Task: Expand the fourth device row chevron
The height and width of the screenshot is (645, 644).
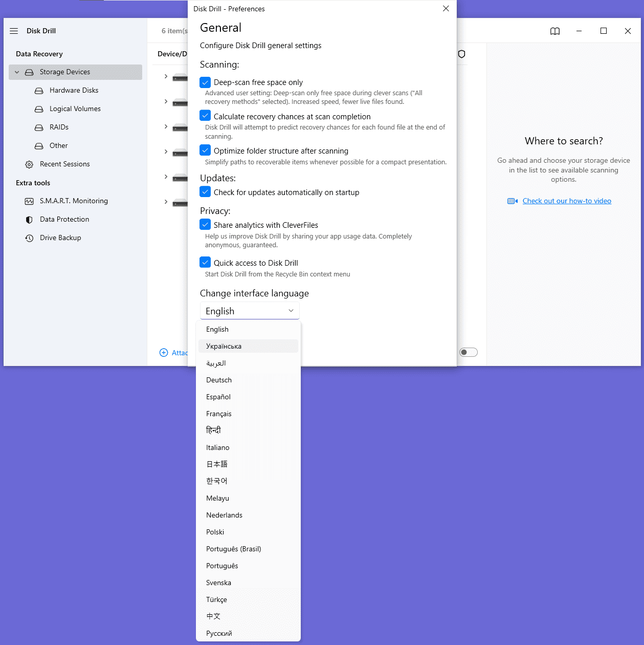Action: coord(166,152)
